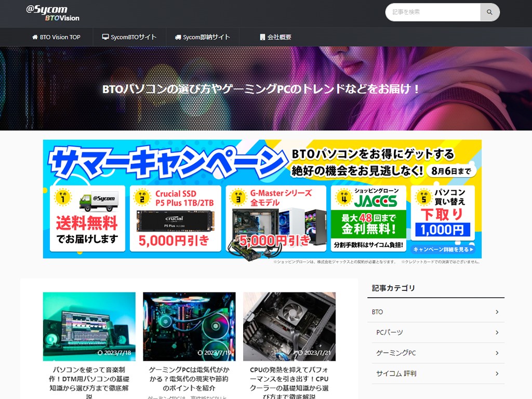Open the Crucial SSD P5 Plus offer card
The width and height of the screenshot is (532, 399).
pos(176,218)
